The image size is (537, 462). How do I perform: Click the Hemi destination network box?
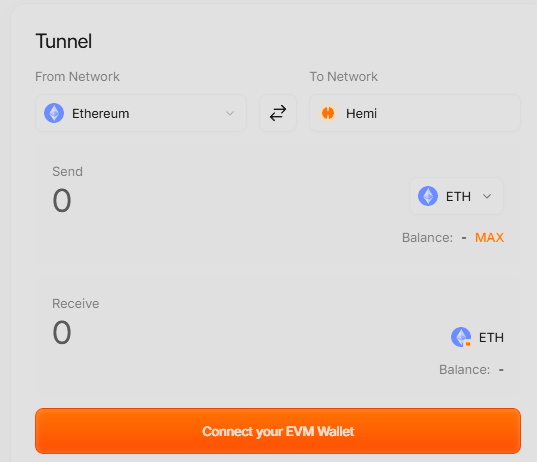pos(415,113)
